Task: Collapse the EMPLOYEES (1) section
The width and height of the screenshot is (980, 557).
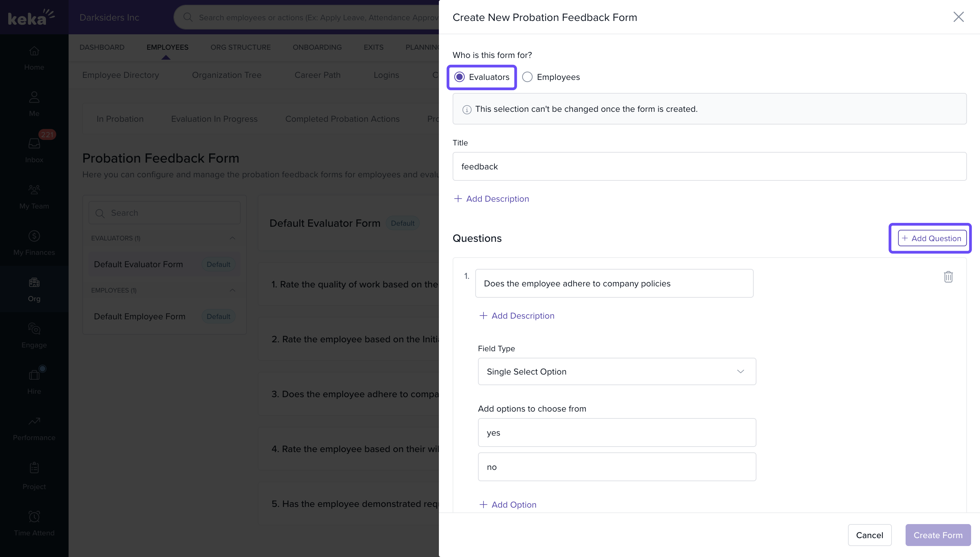Action: [232, 290]
